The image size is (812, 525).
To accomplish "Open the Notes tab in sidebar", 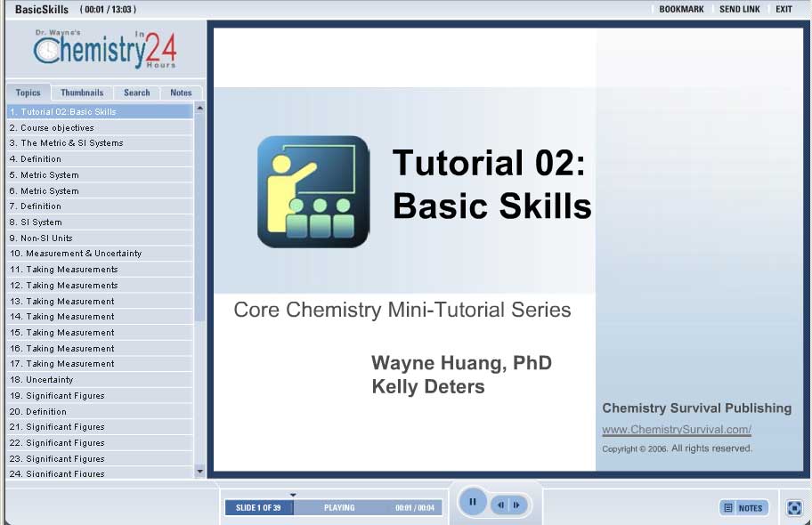I will pyautogui.click(x=181, y=93).
